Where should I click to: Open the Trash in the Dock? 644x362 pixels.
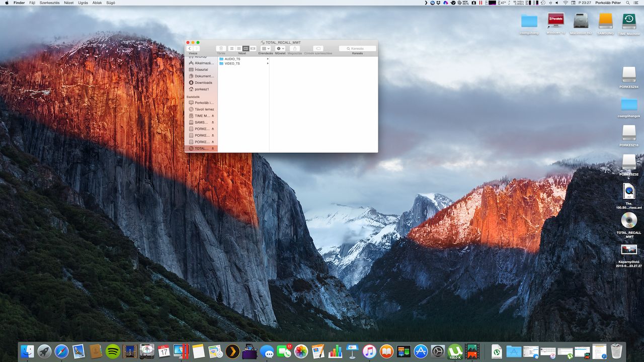pos(616,351)
